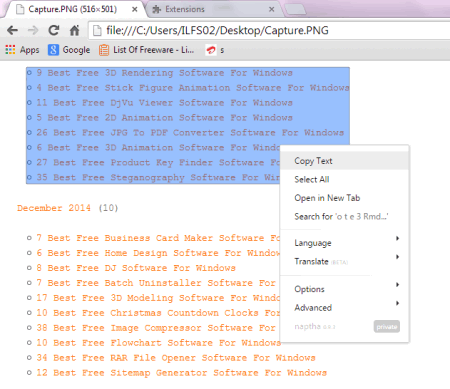Choose Select All in context menu
The width and height of the screenshot is (450, 389).
point(345,180)
